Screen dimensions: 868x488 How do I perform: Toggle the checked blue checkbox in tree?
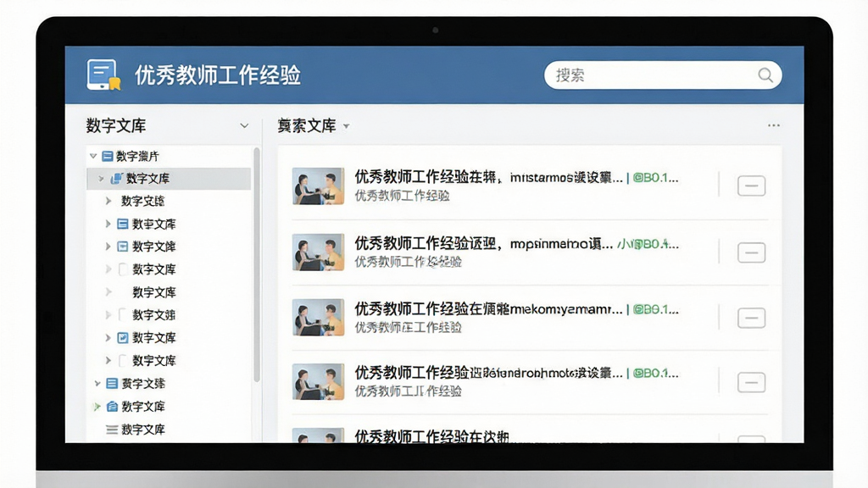[123, 337]
